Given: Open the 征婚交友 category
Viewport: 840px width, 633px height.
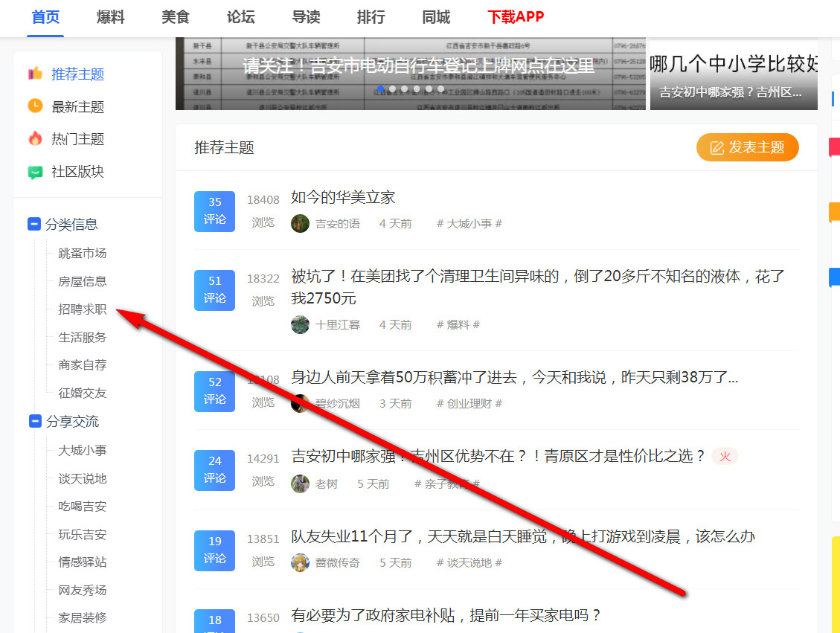Looking at the screenshot, I should coord(83,393).
